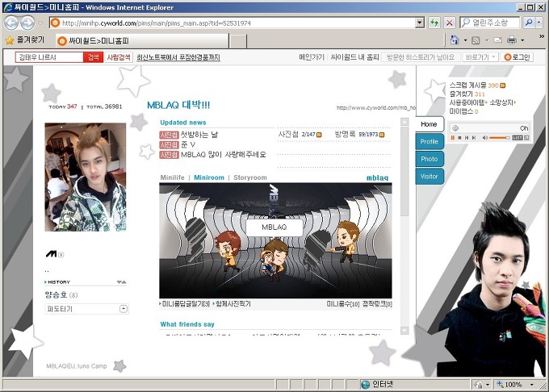
Task: Click 함께사진찍기 link
Action: tap(233, 304)
